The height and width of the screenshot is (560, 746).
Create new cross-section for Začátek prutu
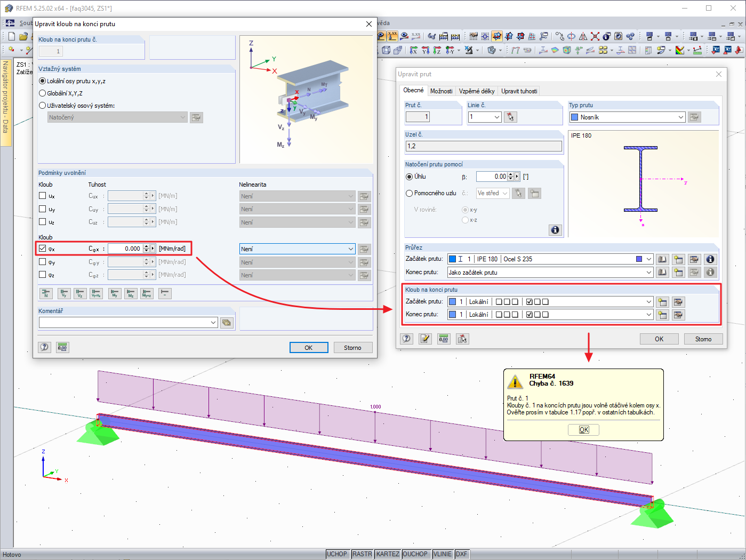[678, 259]
